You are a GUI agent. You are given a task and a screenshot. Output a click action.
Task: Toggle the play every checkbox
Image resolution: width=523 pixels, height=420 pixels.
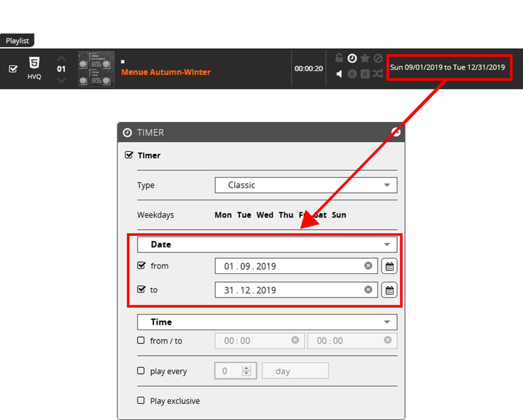coord(141,370)
